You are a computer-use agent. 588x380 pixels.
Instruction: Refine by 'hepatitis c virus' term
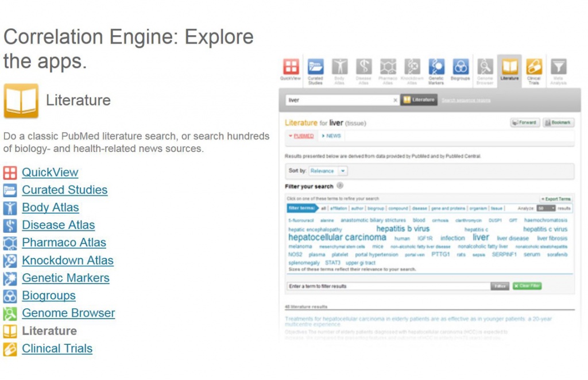(546, 229)
